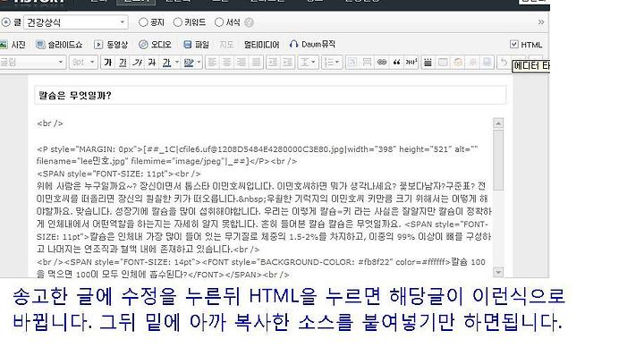Insert a quotation block

point(397,63)
